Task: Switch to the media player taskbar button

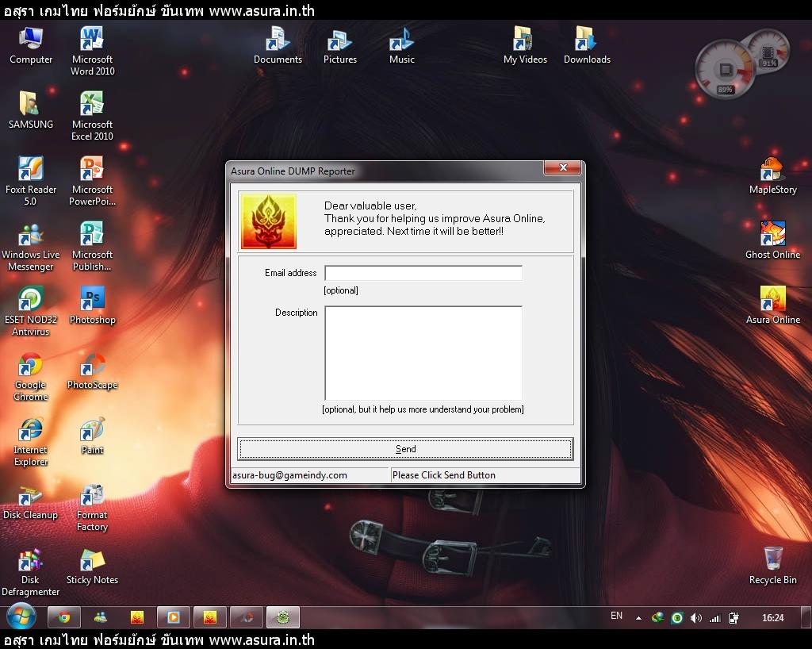Action: point(174,617)
